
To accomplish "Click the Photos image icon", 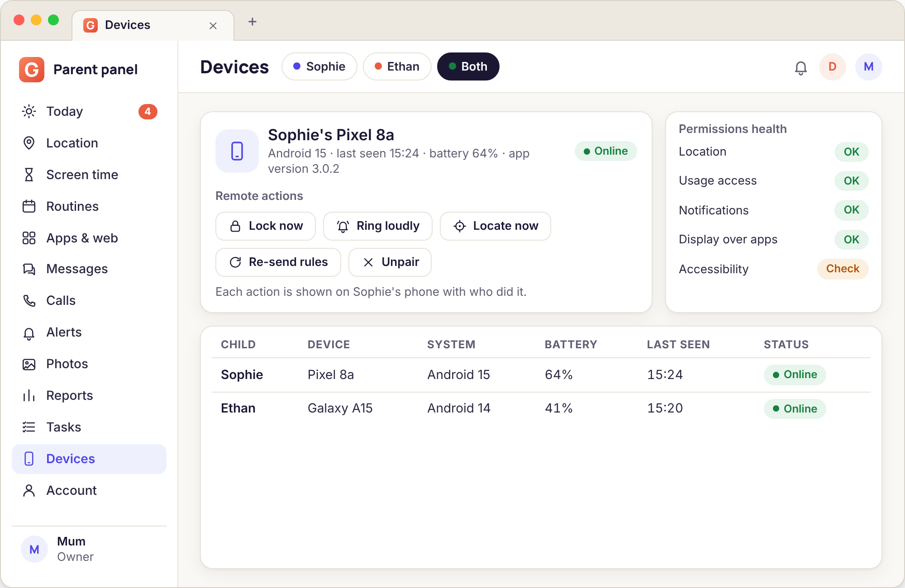I will click(x=29, y=364).
